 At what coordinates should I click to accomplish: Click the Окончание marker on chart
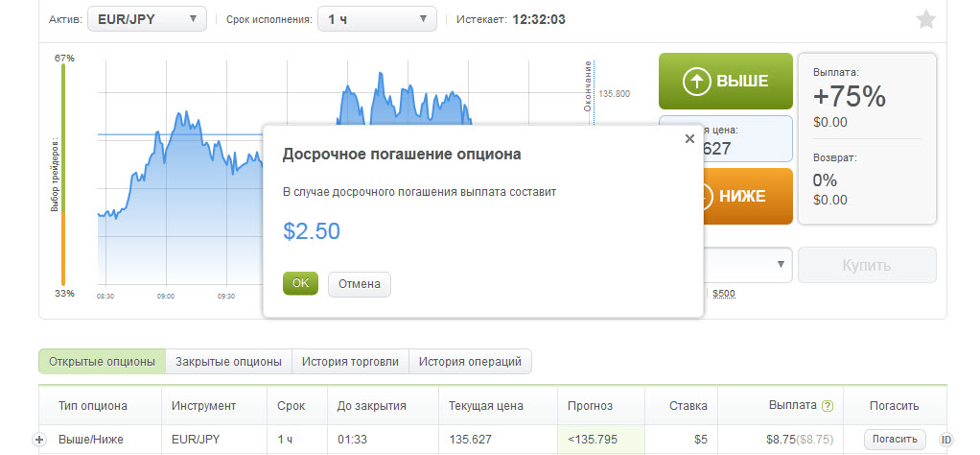[588, 85]
